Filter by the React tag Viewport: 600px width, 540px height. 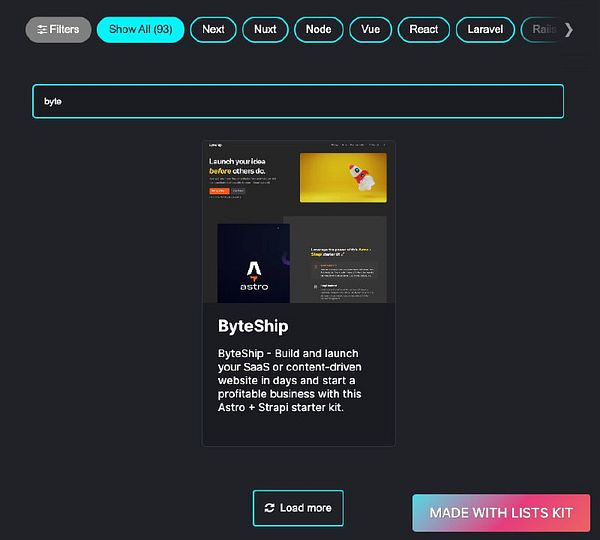point(424,29)
